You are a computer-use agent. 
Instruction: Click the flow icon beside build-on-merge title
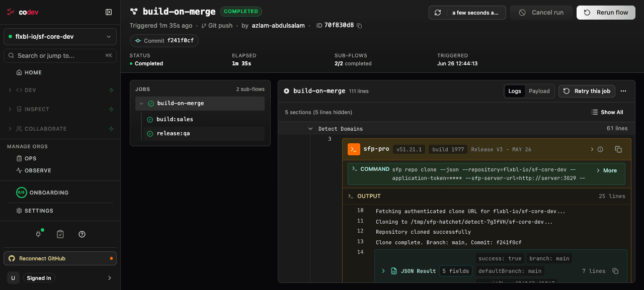pos(133,11)
